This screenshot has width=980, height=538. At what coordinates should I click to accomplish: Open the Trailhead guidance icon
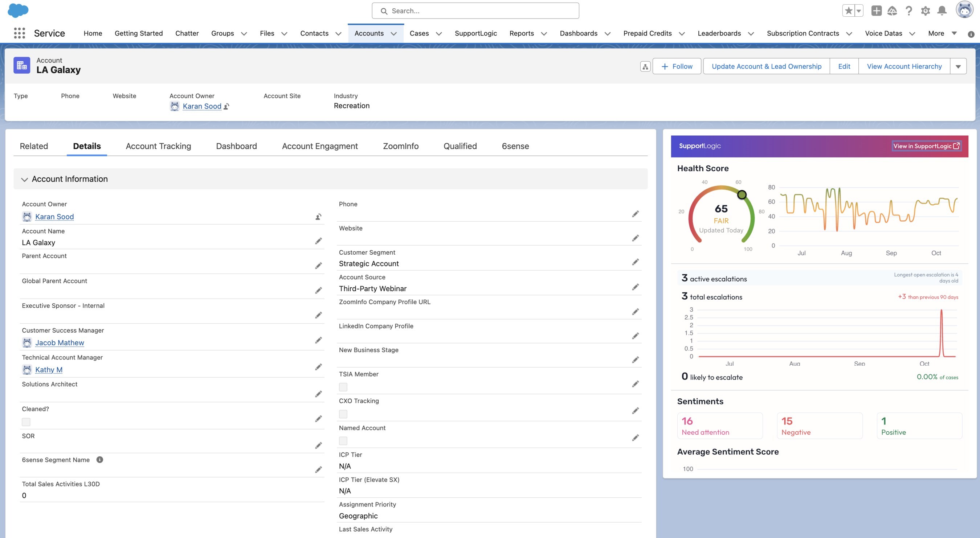pyautogui.click(x=892, y=11)
